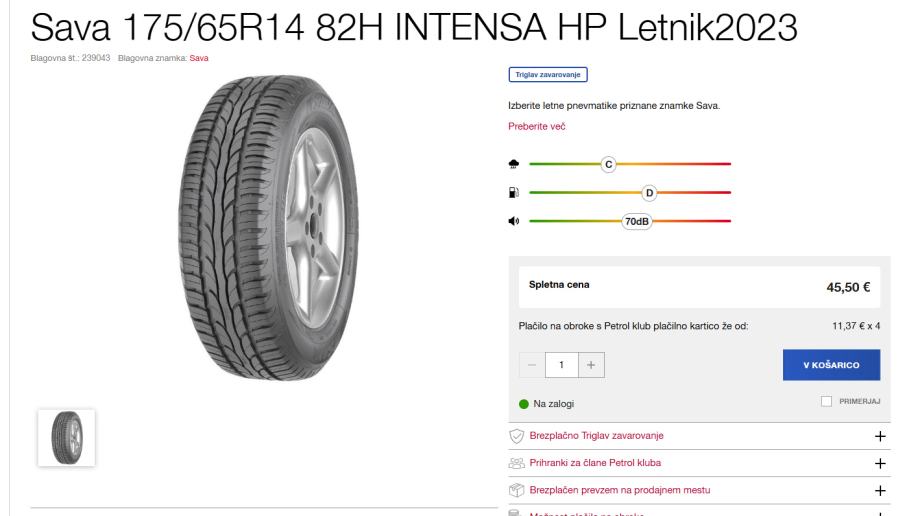920x516 pixels.
Task: Decrease quantity with the minus stepper
Action: 532,365
